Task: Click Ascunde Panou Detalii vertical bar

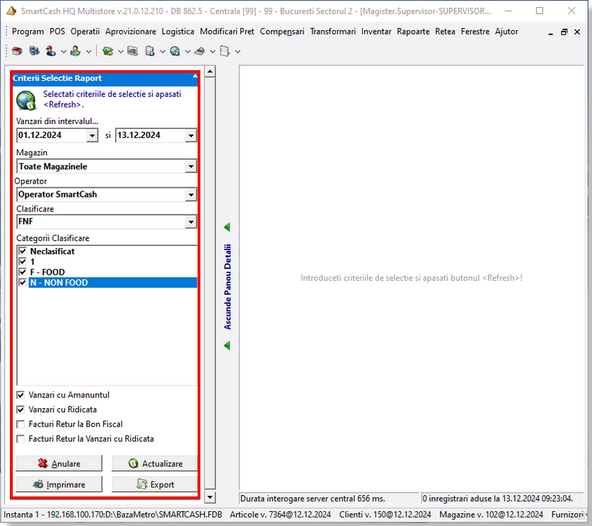Action: (228, 287)
